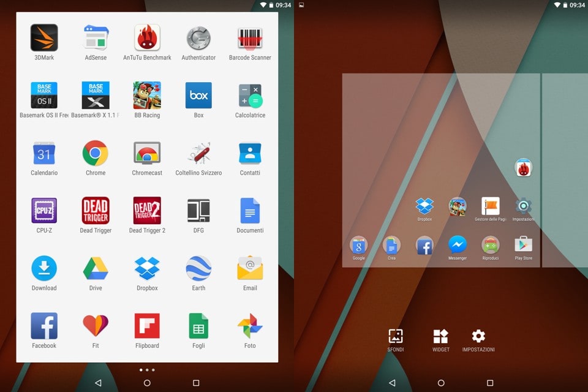The height and width of the screenshot is (392, 588).
Task: Launch BB Racing in app drawer
Action: click(x=147, y=96)
